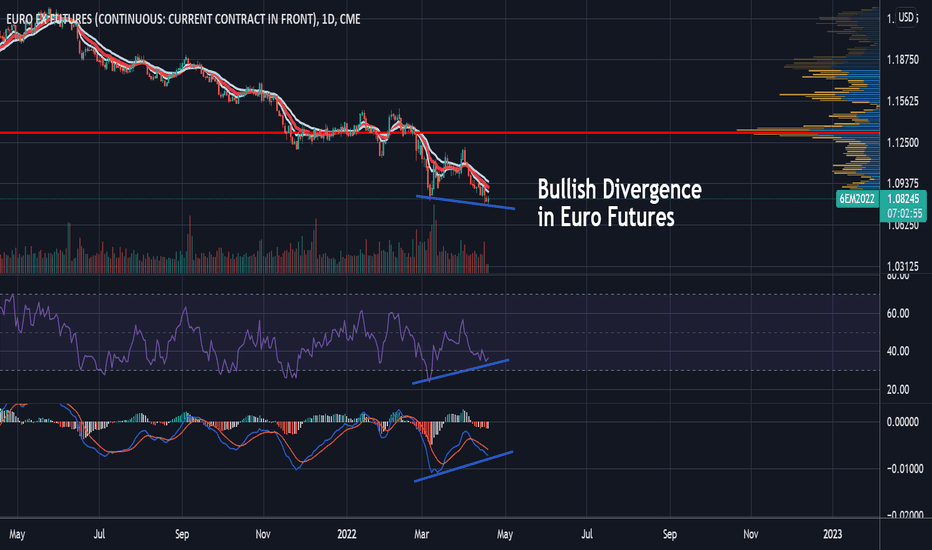Select the blue trendline under price lows

coord(465,202)
